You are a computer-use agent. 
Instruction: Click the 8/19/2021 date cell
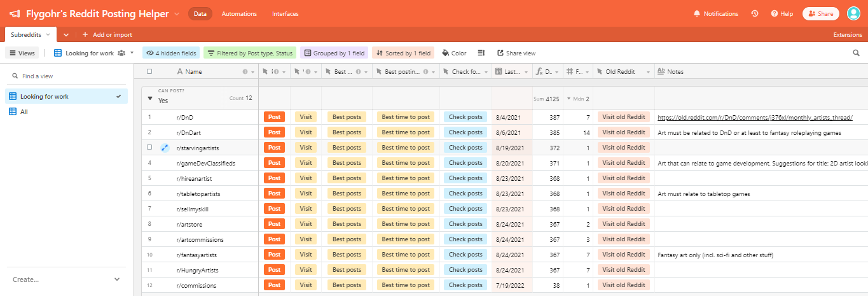click(512, 148)
